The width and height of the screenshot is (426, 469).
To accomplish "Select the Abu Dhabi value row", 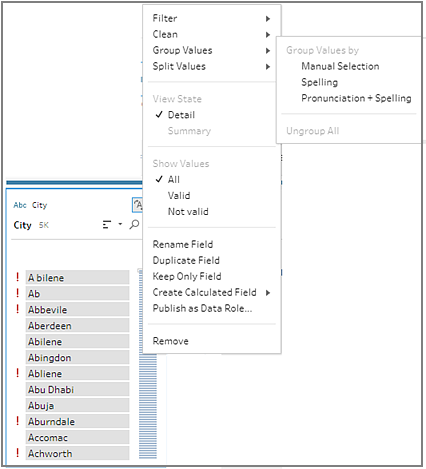I will [x=77, y=389].
